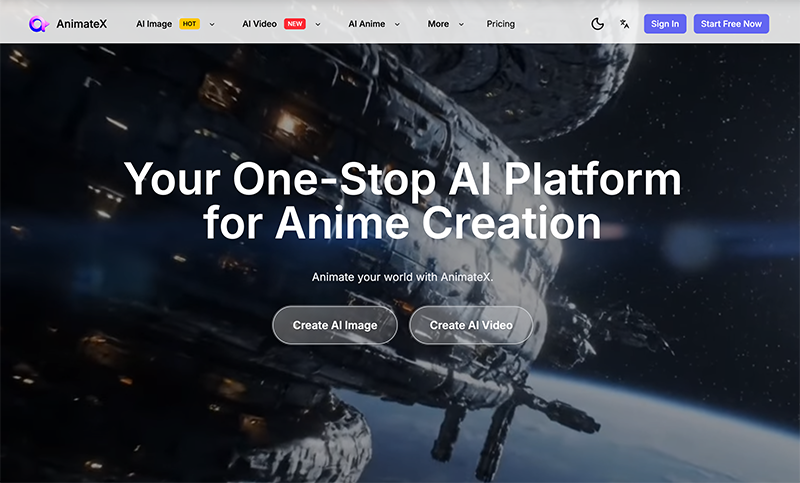800x483 pixels.
Task: Toggle dark mode moon icon
Action: click(597, 24)
